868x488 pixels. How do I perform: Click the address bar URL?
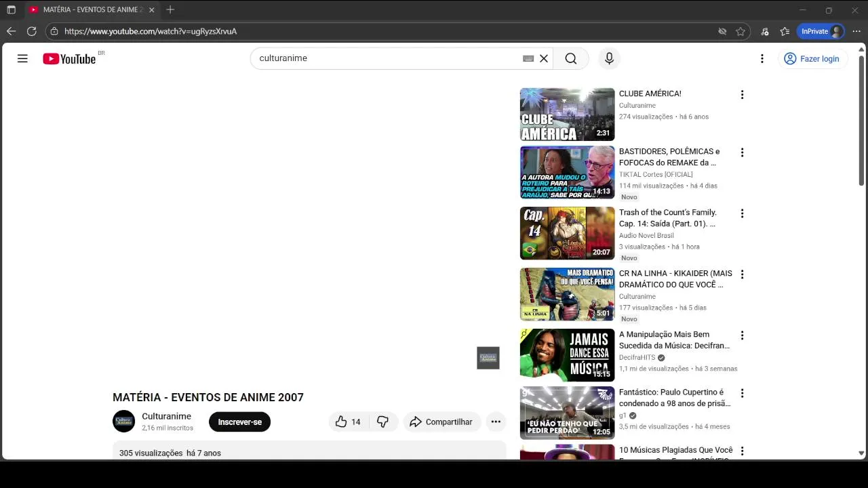coord(151,31)
